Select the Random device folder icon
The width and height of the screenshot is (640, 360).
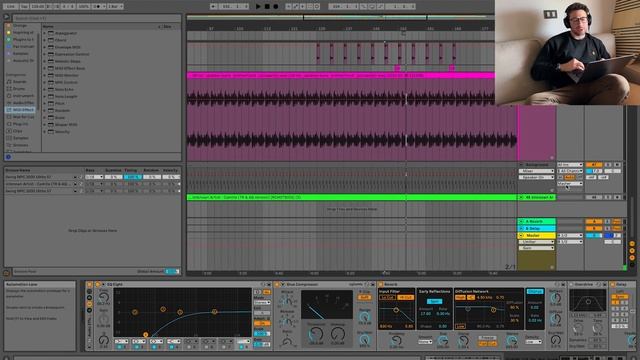(51, 110)
